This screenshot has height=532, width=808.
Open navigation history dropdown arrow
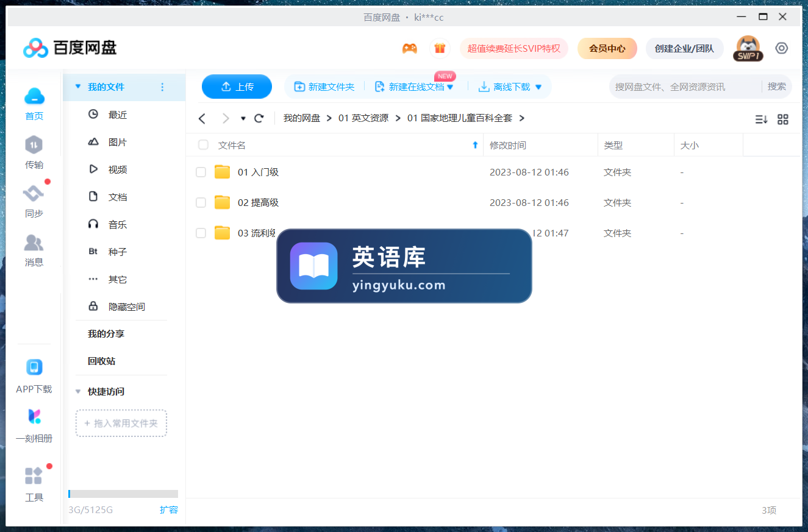coord(243,118)
